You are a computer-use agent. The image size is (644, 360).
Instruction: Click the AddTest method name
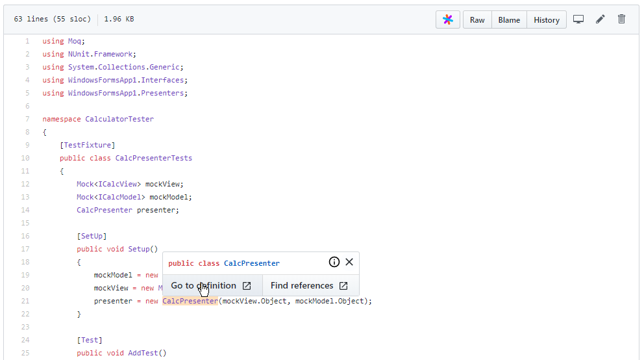pyautogui.click(x=143, y=353)
